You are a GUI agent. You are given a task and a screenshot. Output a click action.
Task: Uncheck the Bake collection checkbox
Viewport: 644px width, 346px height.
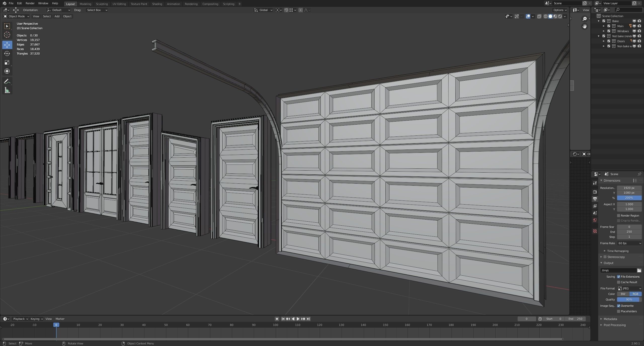point(604,21)
